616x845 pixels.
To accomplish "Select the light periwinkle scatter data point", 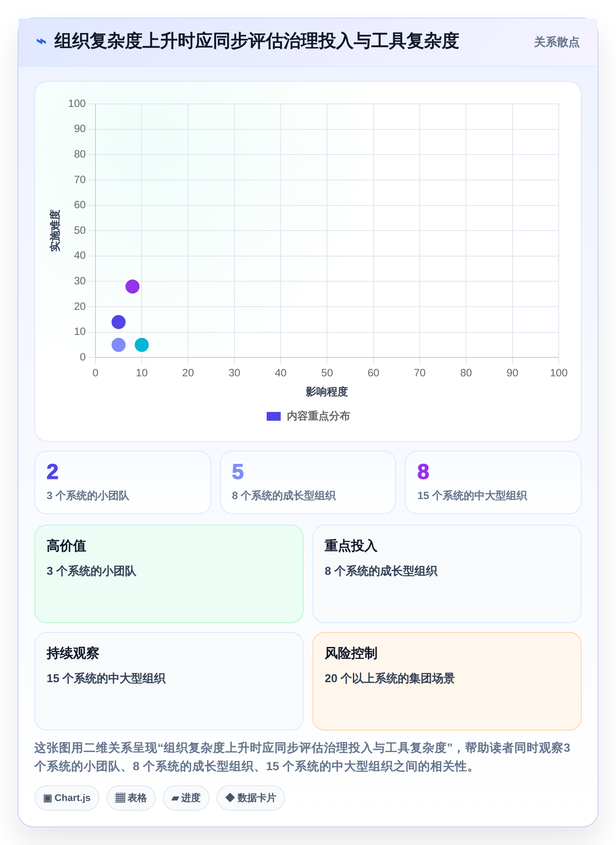I will (x=118, y=345).
